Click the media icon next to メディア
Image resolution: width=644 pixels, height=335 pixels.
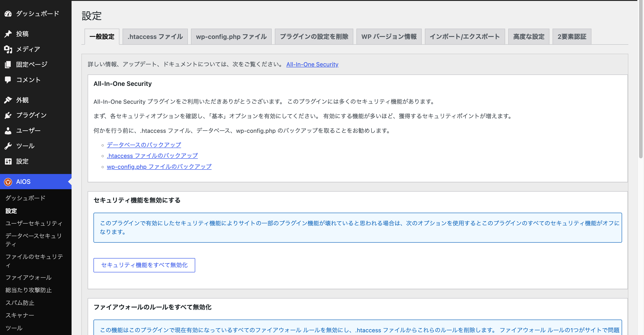[x=8, y=49]
